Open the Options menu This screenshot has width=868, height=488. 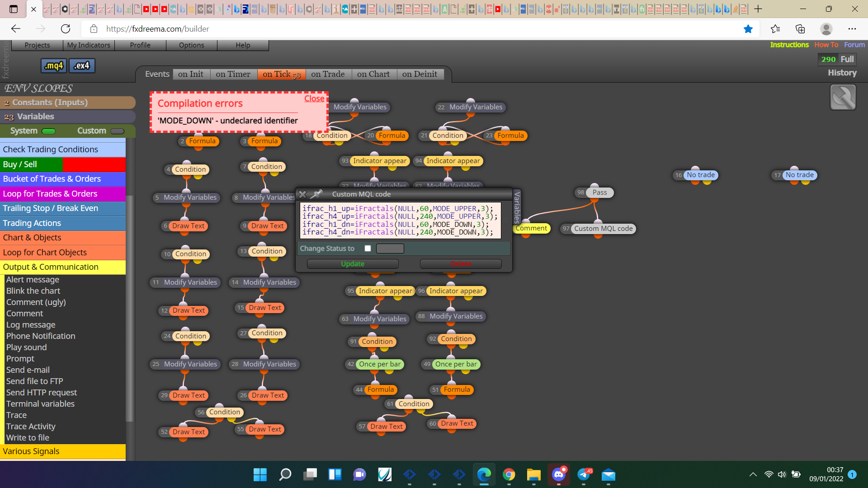(x=192, y=45)
